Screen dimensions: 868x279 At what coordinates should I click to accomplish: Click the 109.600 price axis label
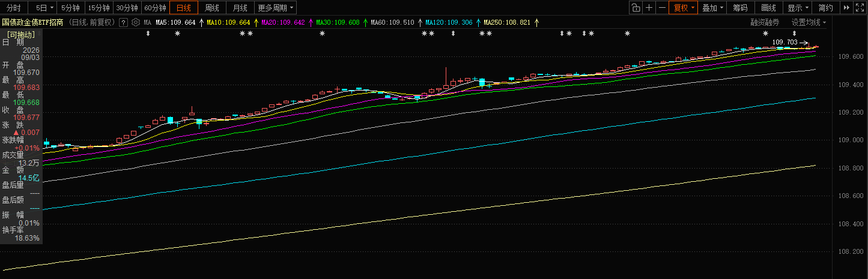pyautogui.click(x=851, y=57)
